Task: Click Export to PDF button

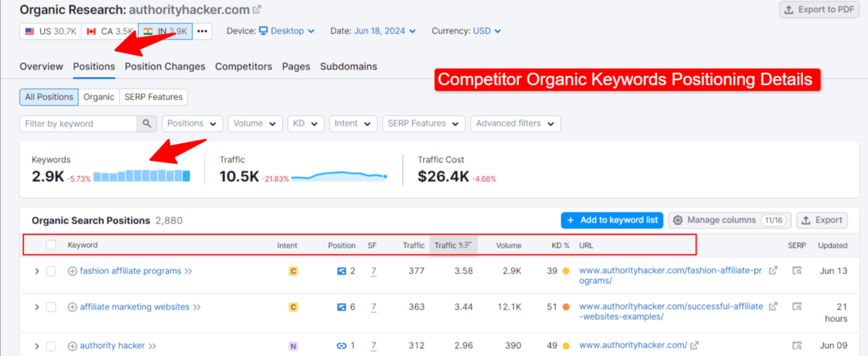Action: pyautogui.click(x=819, y=10)
